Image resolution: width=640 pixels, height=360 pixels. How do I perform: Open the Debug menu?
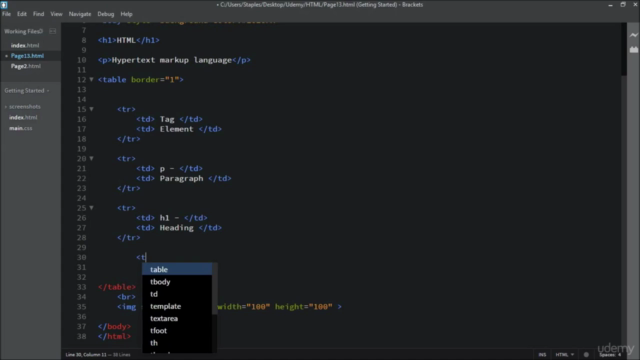click(106, 14)
